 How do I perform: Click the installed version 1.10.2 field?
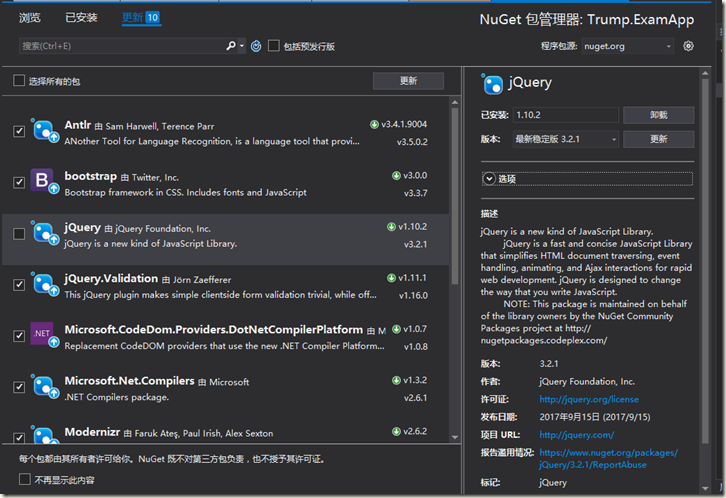pyautogui.click(x=565, y=115)
